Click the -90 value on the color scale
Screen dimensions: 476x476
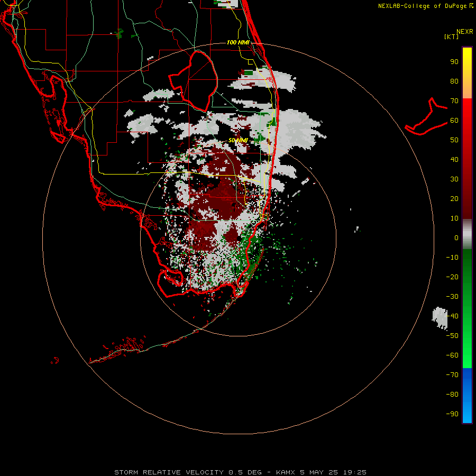452,414
